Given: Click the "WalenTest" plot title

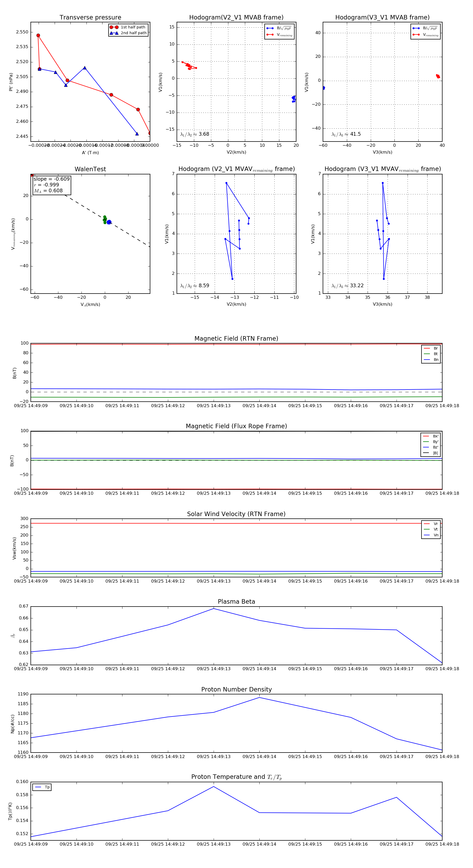Looking at the screenshot, I should pos(90,169).
